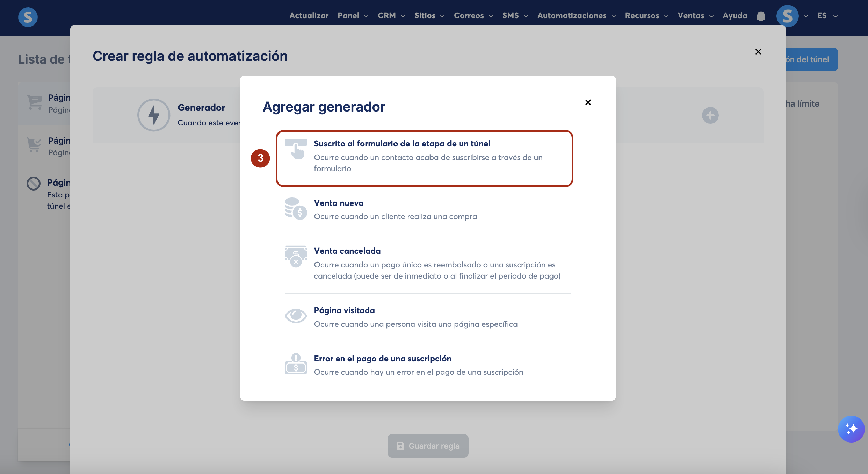Click the lightning bolt Generador icon

tap(154, 115)
